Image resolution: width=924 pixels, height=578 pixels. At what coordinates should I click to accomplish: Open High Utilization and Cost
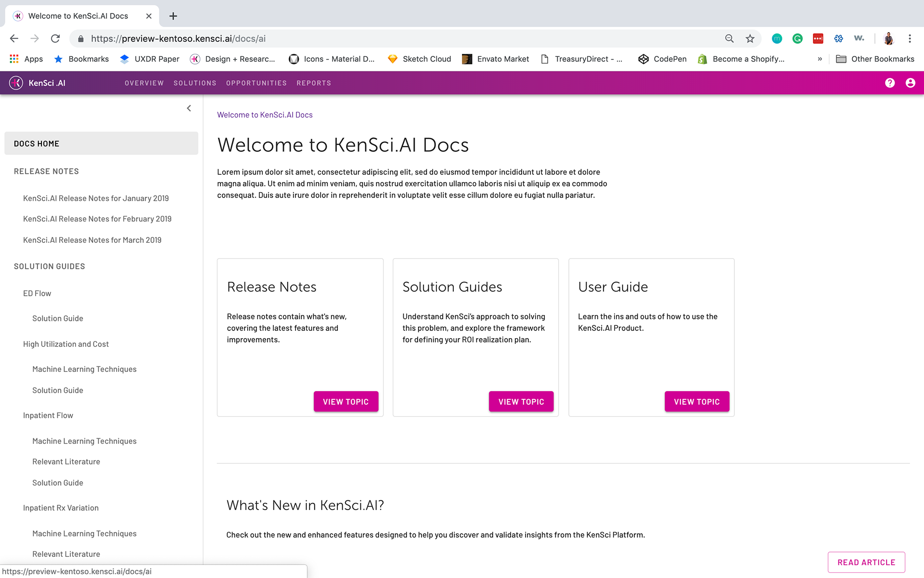tap(66, 344)
